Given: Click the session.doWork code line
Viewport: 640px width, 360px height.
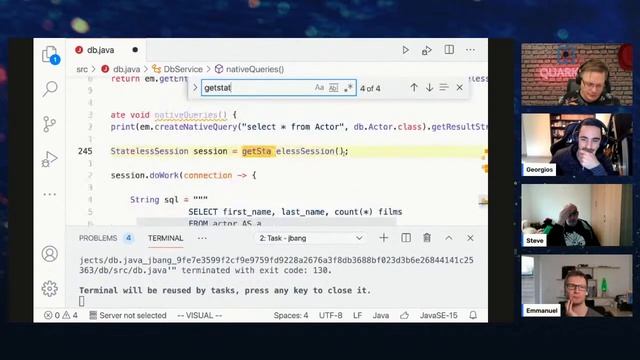Looking at the screenshot, I should pyautogui.click(x=183, y=176).
